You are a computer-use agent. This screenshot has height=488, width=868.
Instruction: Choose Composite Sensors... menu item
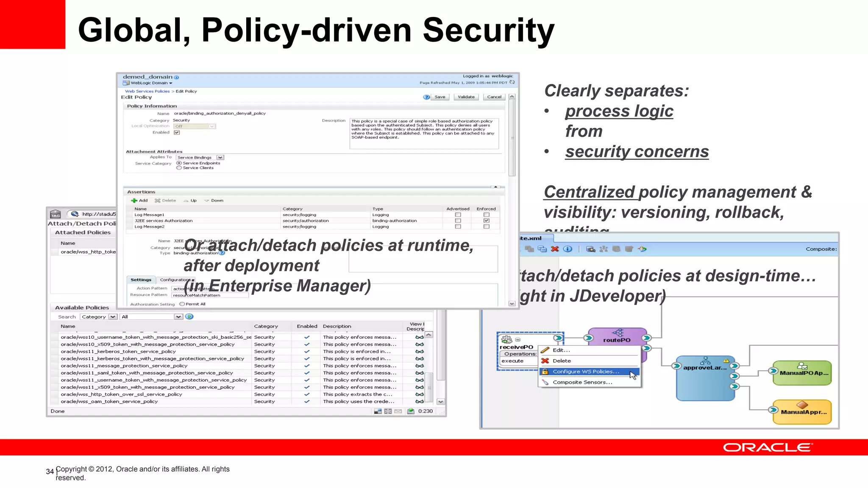(x=590, y=382)
